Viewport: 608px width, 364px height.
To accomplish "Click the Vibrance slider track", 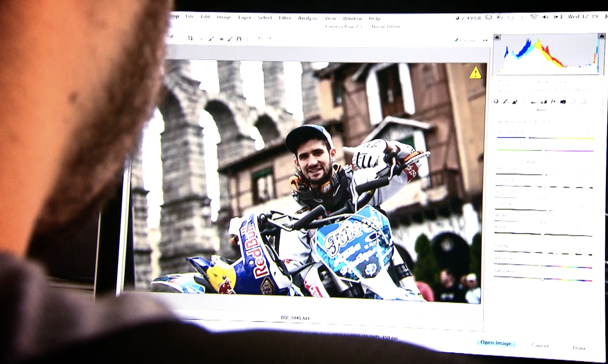I will pos(543,266).
